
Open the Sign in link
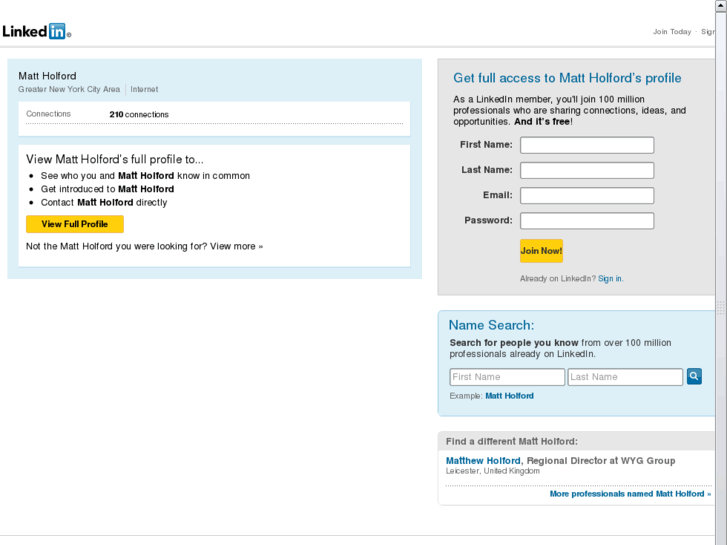click(610, 278)
